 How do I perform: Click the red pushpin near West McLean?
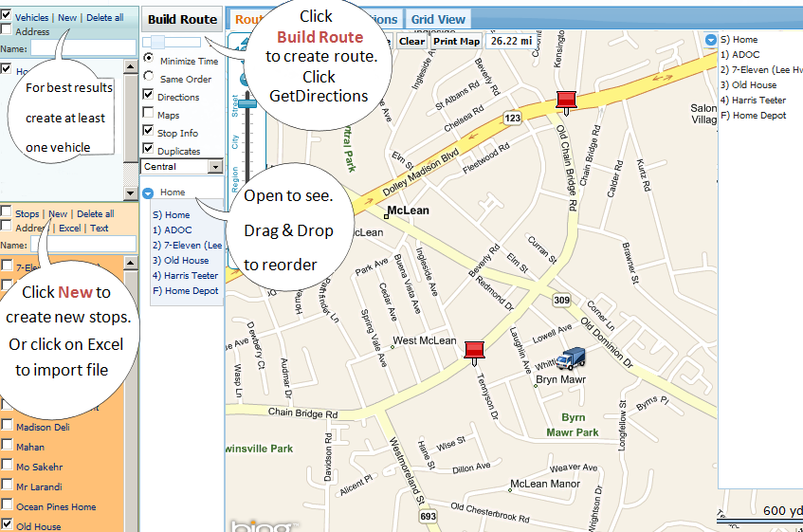tap(474, 354)
